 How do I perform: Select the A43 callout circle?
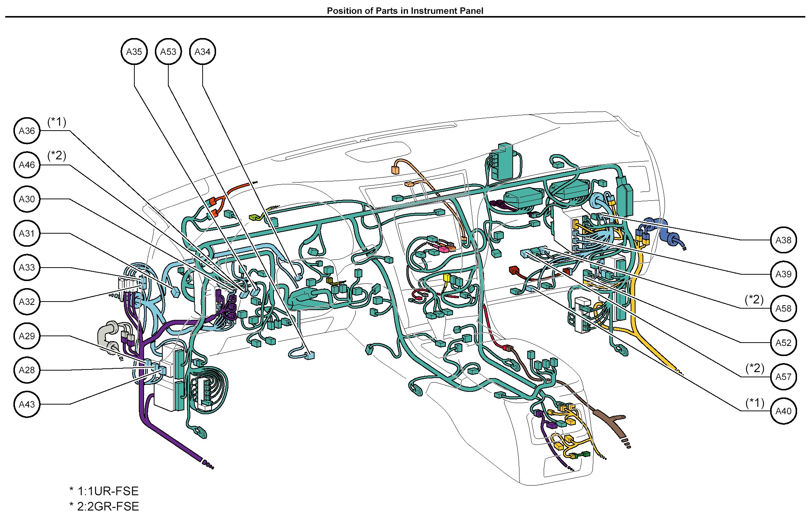tap(27, 404)
